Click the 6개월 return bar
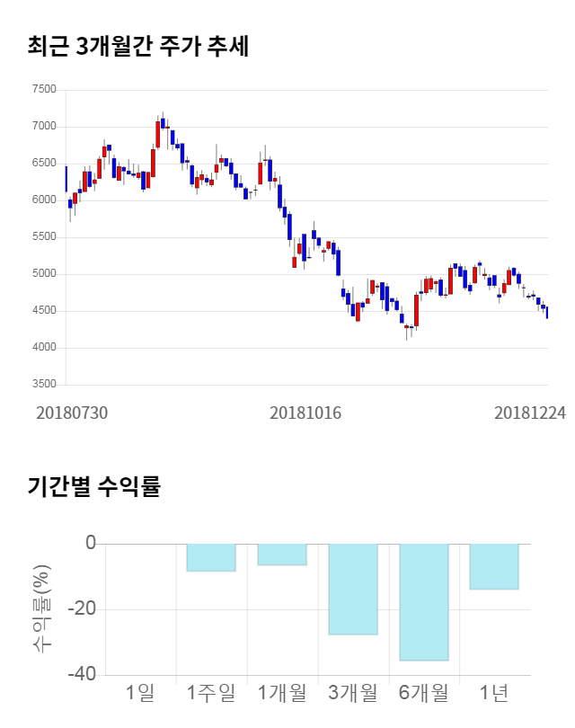 pos(424,602)
